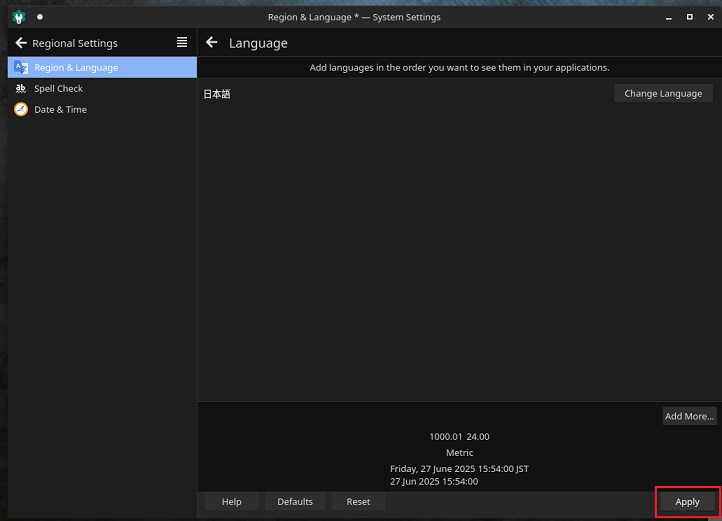Image resolution: width=722 pixels, height=521 pixels.
Task: Open Help for this settings page
Action: point(232,502)
